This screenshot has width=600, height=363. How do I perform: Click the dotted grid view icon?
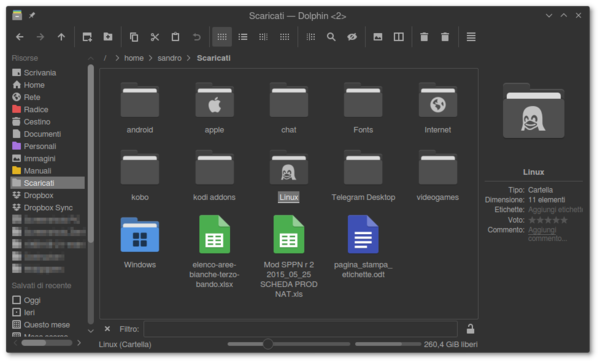(x=284, y=37)
